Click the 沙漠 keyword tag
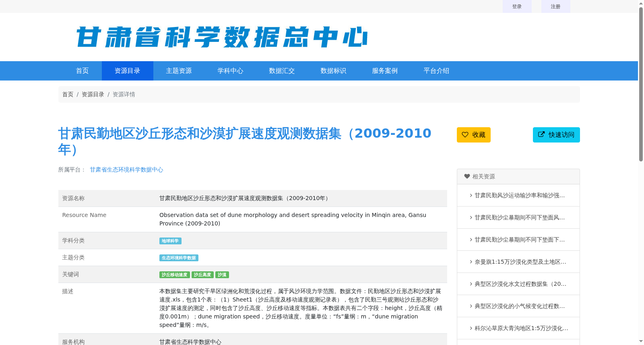644x345 pixels. click(222, 275)
